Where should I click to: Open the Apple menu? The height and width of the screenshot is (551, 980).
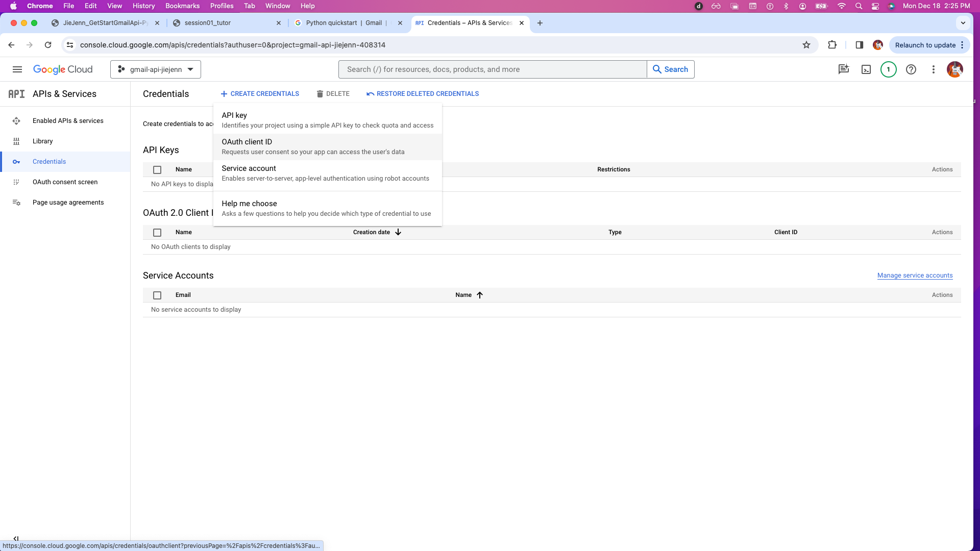point(14,6)
